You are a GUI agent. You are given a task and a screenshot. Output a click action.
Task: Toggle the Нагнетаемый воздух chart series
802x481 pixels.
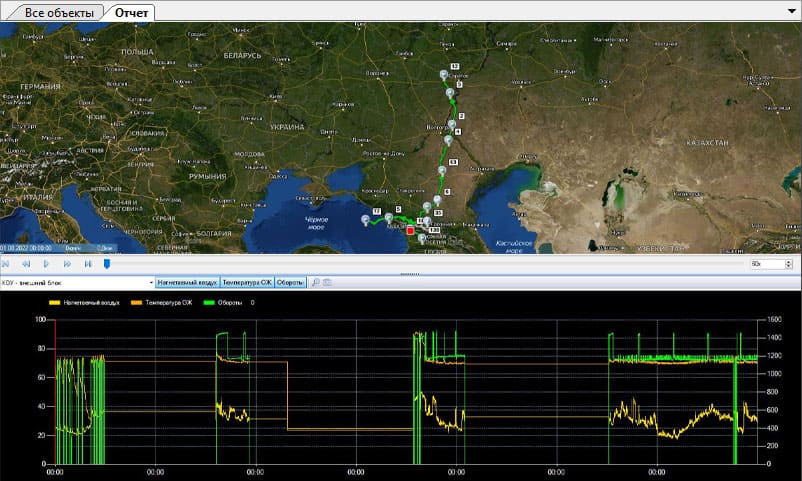[x=187, y=283]
